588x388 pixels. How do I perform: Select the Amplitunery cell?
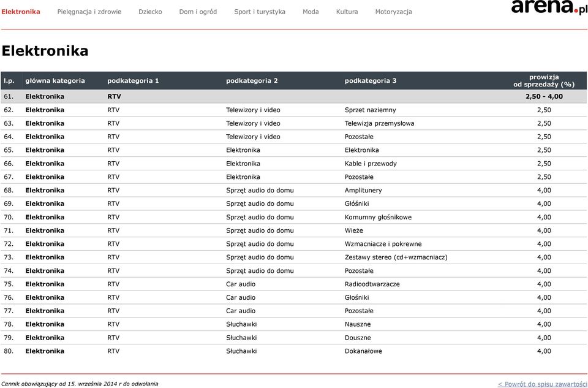[363, 190]
